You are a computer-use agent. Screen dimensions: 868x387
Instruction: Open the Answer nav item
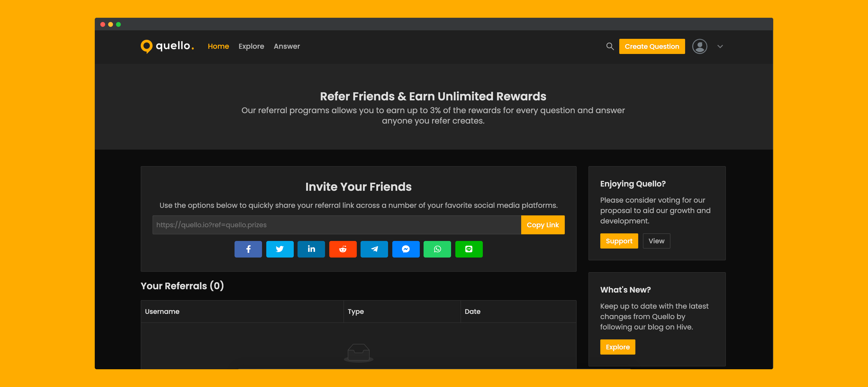287,46
